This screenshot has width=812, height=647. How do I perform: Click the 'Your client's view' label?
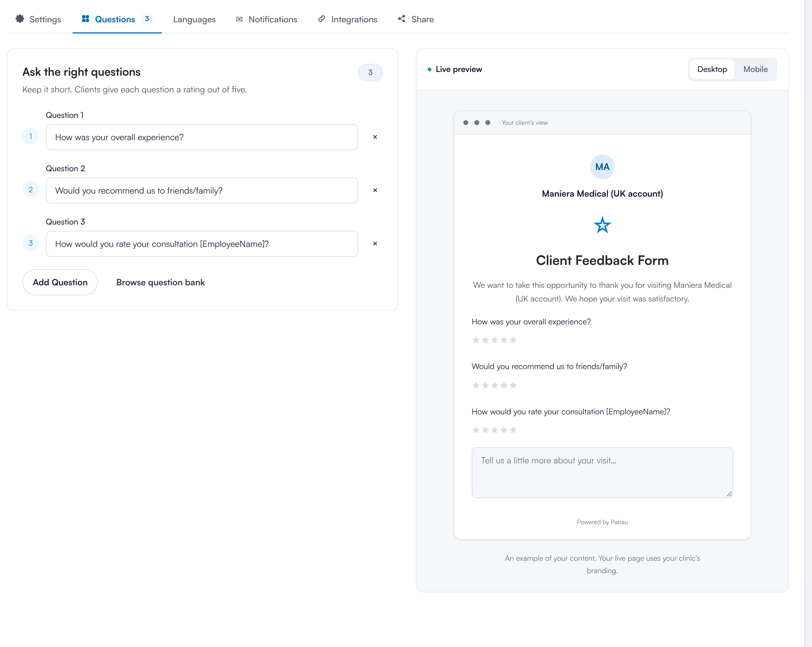(525, 123)
